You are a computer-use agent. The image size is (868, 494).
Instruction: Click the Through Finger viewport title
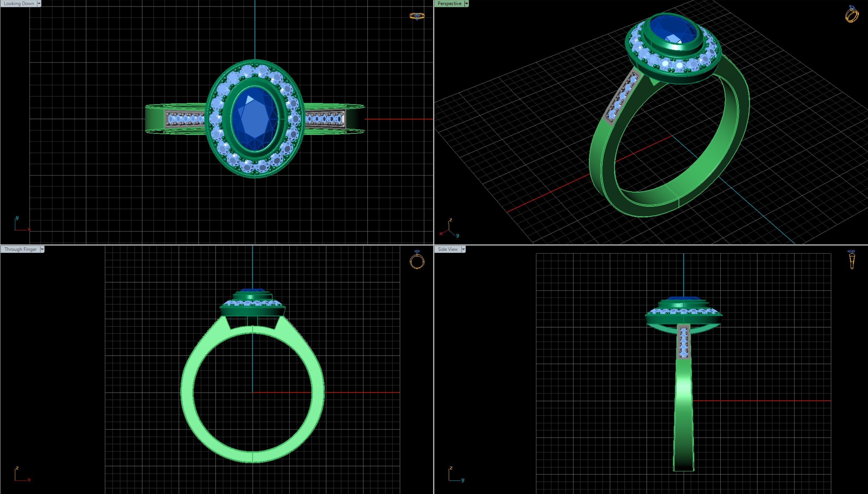(x=20, y=249)
